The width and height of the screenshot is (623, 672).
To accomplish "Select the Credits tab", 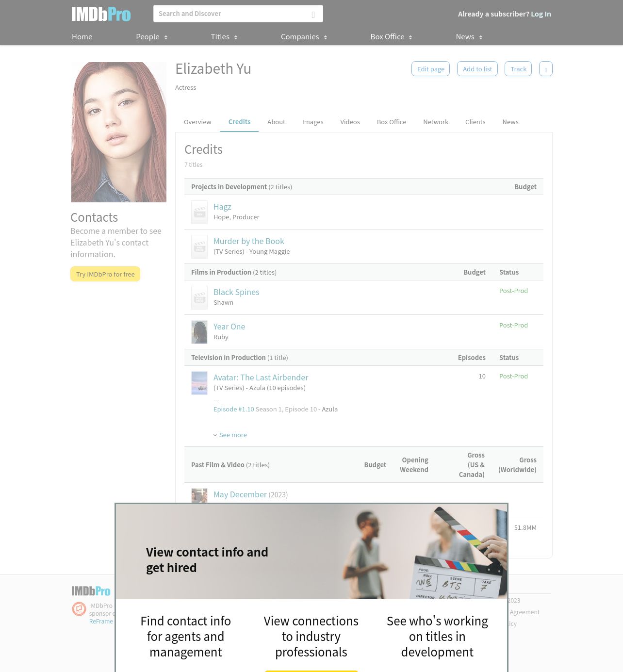I will (x=239, y=122).
